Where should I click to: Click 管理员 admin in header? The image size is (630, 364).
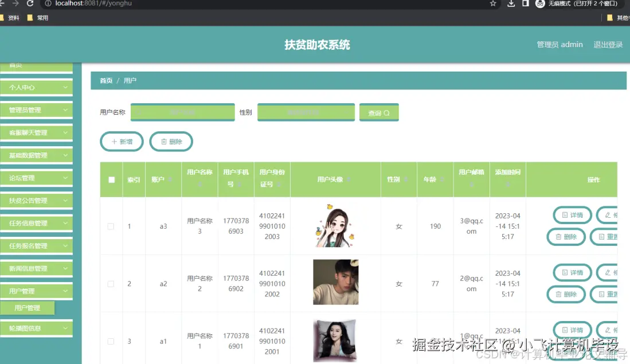click(x=559, y=45)
